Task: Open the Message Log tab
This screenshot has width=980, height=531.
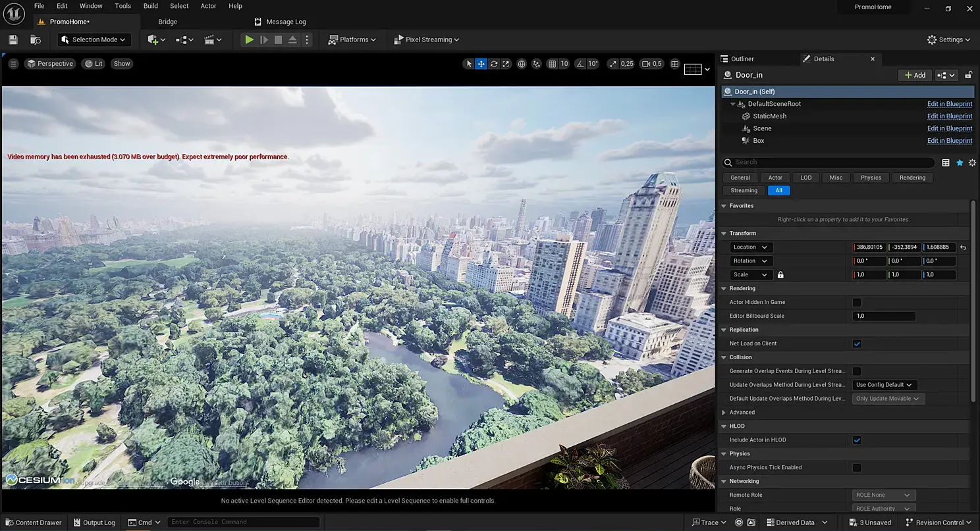Action: (x=280, y=22)
